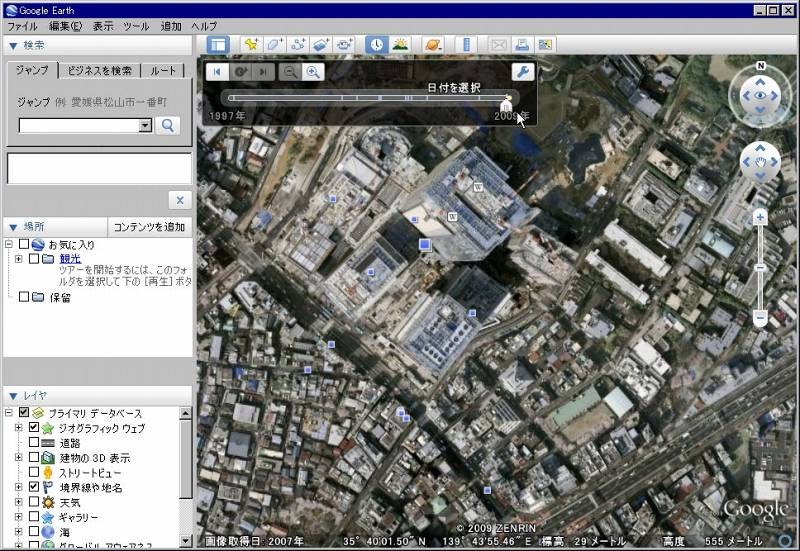Print the current view
Viewport: 800px width, 551px height.
tap(521, 45)
